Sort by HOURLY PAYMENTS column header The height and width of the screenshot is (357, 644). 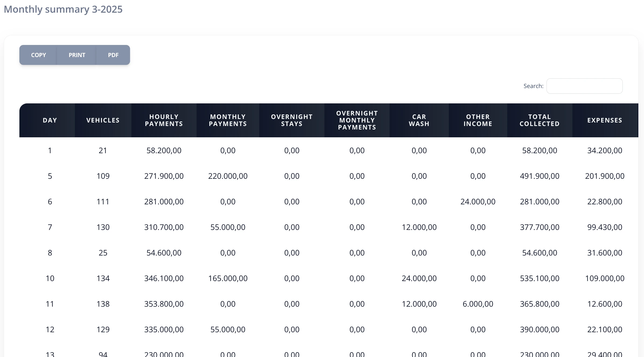pyautogui.click(x=164, y=120)
